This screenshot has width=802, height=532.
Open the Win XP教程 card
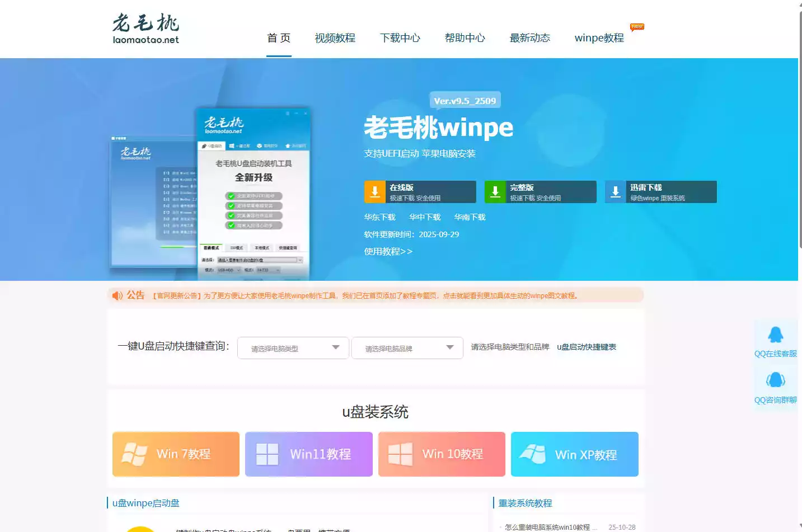point(575,454)
